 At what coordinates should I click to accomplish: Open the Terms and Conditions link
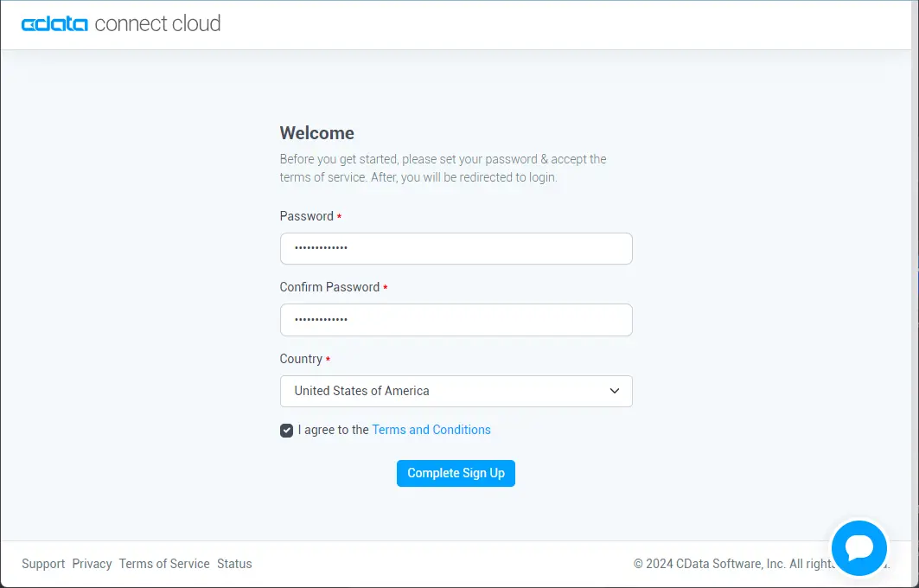pyautogui.click(x=431, y=430)
